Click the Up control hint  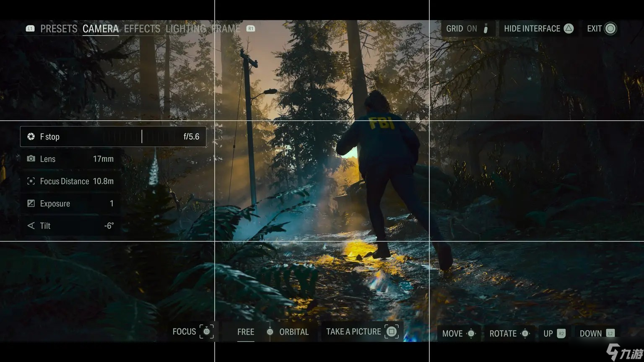coord(554,334)
